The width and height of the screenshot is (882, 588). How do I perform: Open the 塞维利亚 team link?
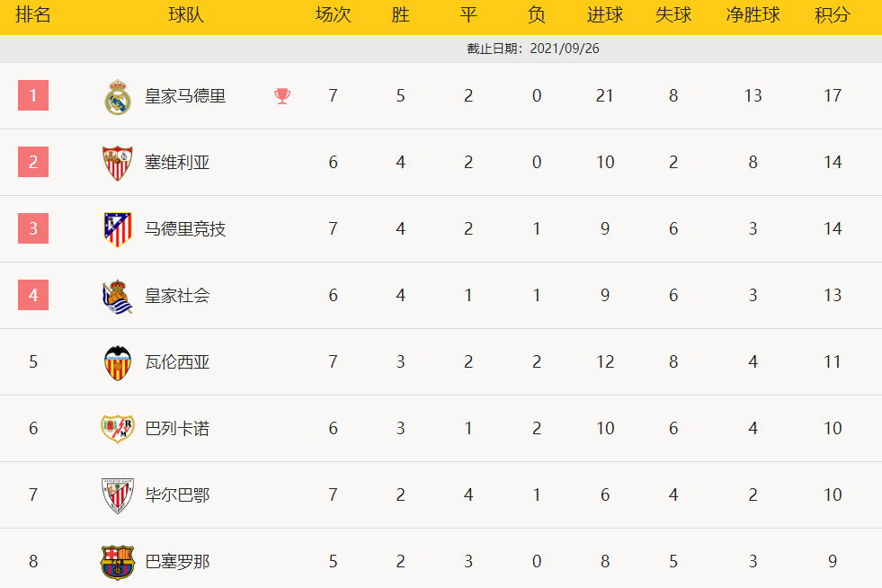(177, 163)
